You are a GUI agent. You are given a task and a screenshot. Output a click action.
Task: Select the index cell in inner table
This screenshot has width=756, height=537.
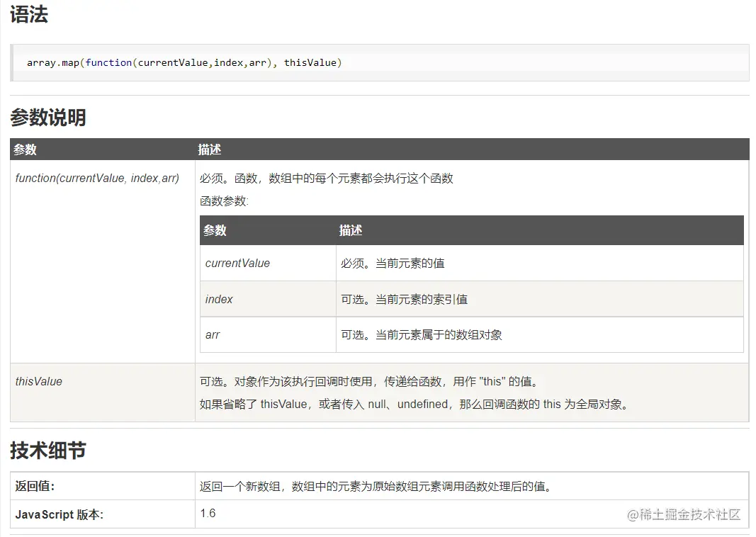point(268,299)
